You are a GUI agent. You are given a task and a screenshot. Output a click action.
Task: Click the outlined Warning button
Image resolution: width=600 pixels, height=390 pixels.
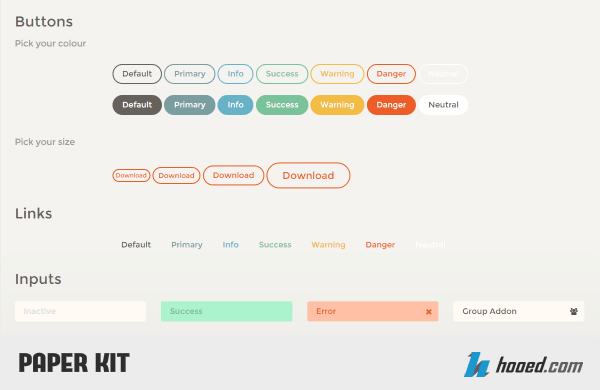(337, 74)
